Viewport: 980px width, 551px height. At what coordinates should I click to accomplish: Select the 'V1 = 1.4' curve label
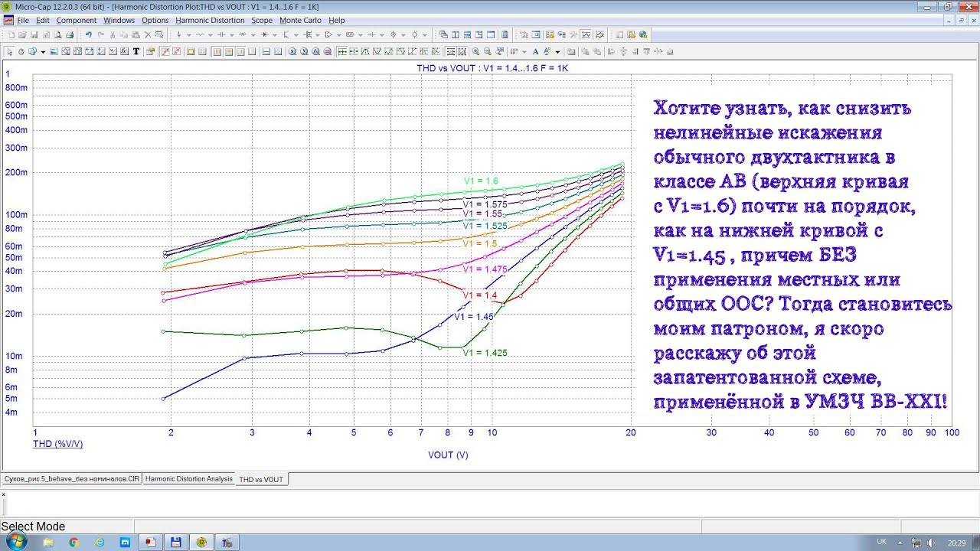pos(481,295)
